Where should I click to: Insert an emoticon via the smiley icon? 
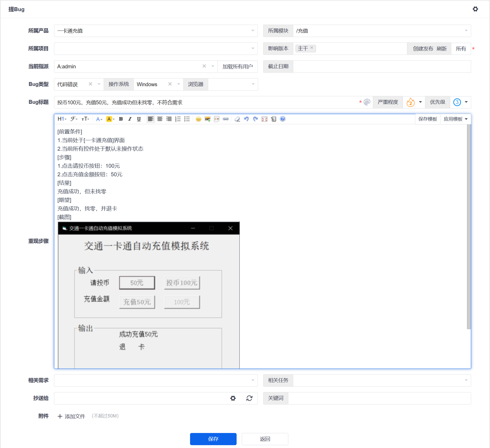tap(198, 119)
